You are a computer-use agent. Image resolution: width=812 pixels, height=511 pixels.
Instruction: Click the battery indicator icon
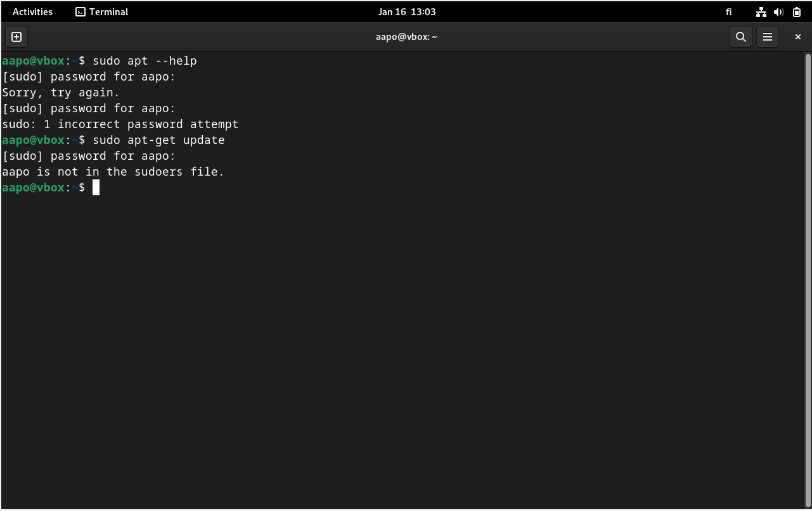797,12
